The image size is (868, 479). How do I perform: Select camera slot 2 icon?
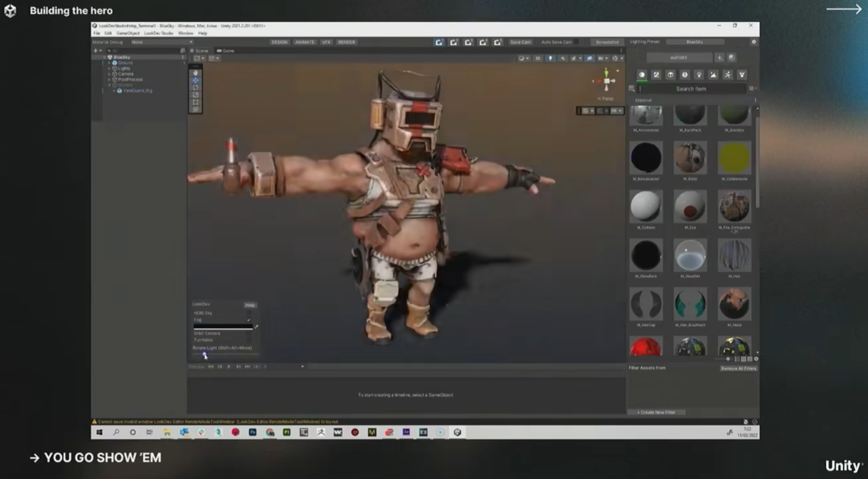click(454, 42)
